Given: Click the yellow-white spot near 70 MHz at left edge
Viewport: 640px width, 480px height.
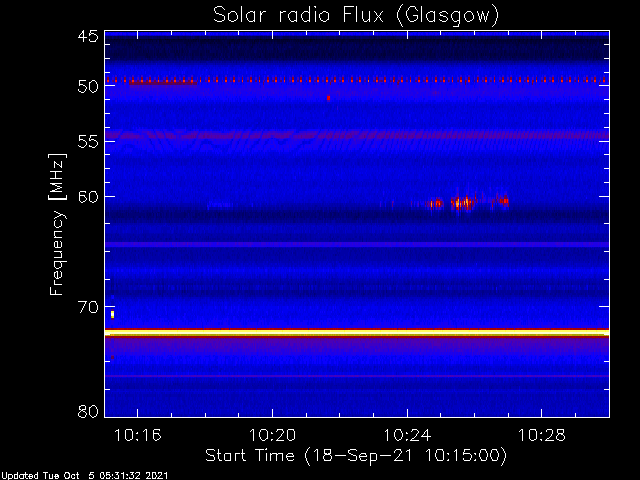Looking at the screenshot, I should pyautogui.click(x=112, y=314).
